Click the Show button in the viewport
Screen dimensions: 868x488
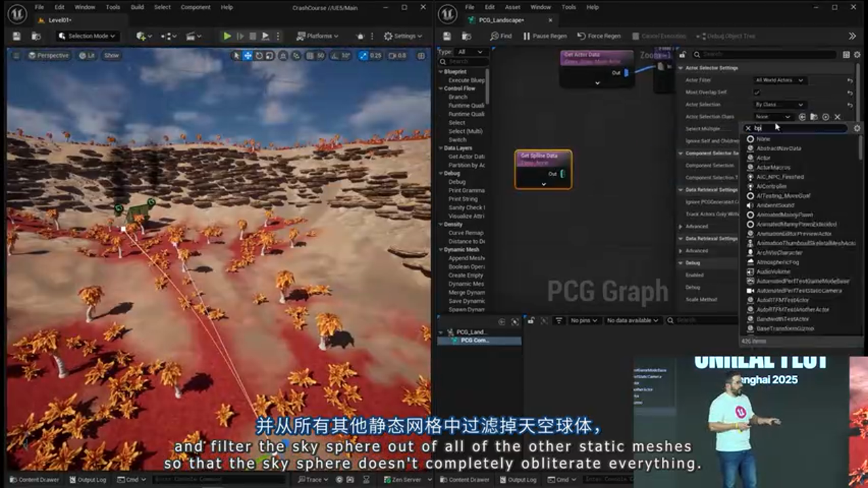click(x=111, y=56)
